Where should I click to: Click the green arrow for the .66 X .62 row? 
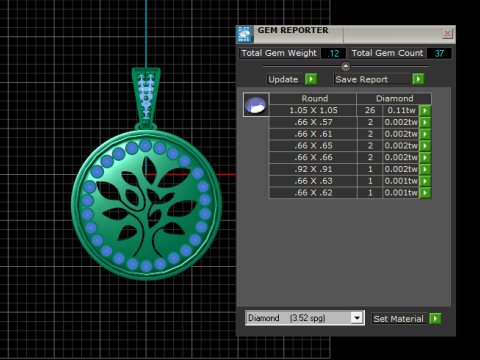point(425,193)
